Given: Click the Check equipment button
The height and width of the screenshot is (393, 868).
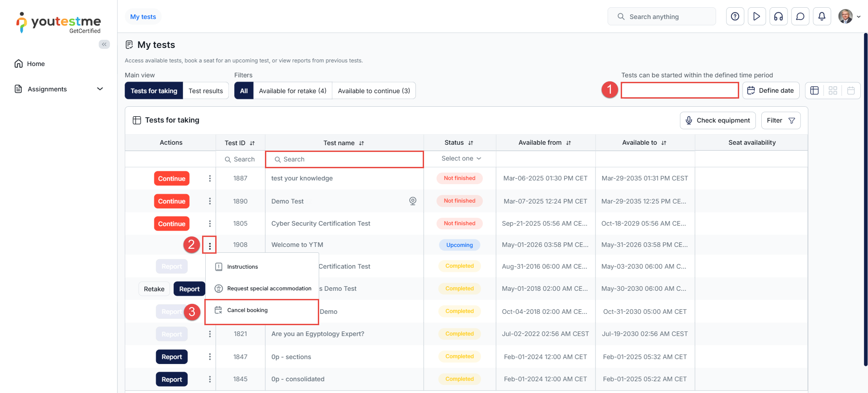Looking at the screenshot, I should [x=717, y=120].
